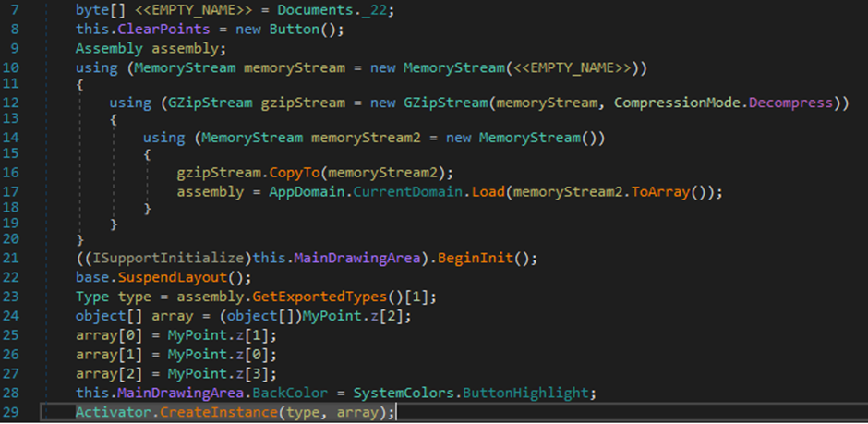Click 'Assembly assembly;' declaration on line 9
This screenshot has height=424, width=868.
click(151, 49)
